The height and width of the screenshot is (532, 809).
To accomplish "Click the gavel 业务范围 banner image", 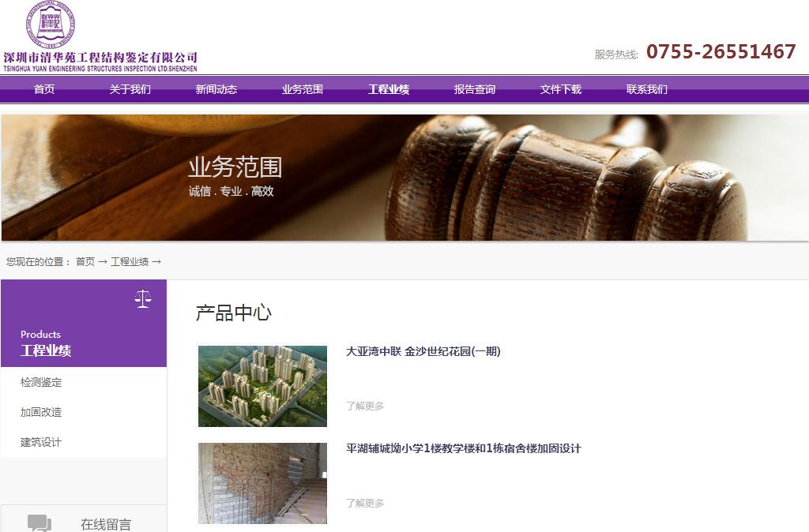I will point(404,178).
